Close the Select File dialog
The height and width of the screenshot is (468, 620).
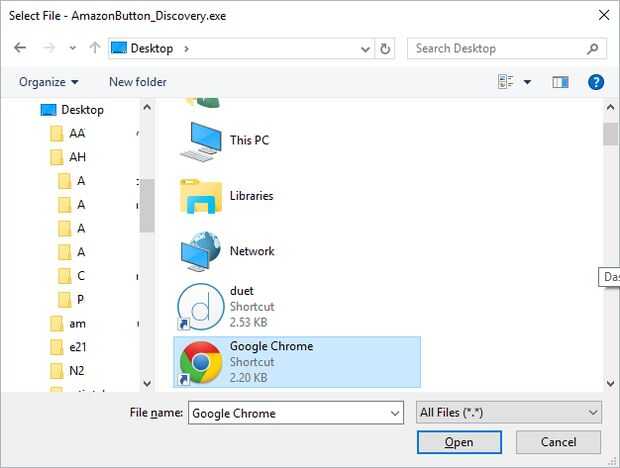click(604, 15)
